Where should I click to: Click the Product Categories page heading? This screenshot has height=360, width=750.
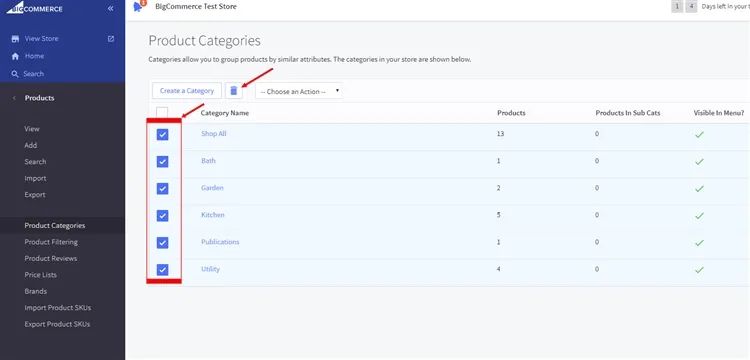pyautogui.click(x=205, y=41)
